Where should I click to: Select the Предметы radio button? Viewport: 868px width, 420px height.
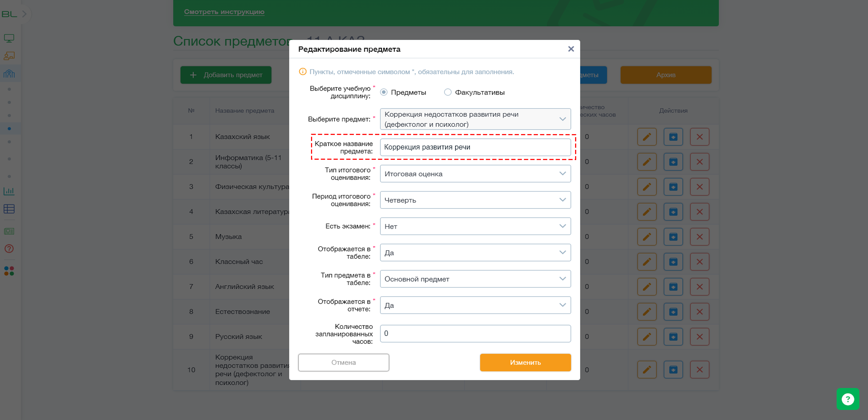(x=383, y=92)
